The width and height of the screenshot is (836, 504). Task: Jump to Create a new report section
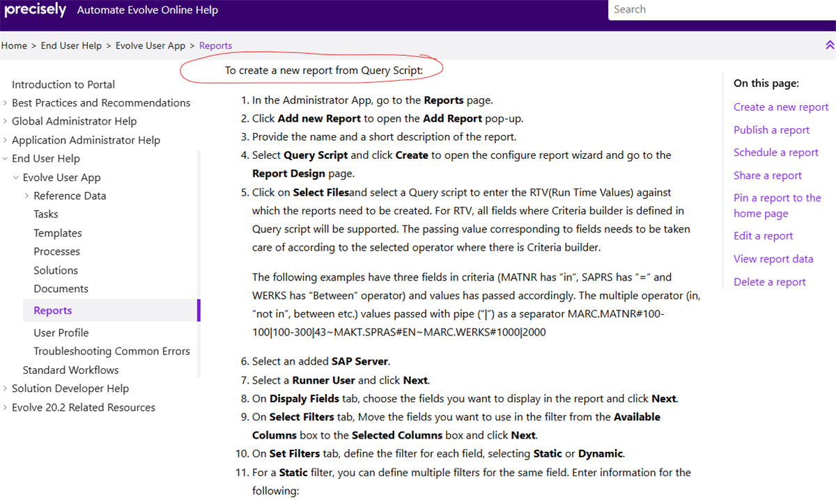(781, 107)
